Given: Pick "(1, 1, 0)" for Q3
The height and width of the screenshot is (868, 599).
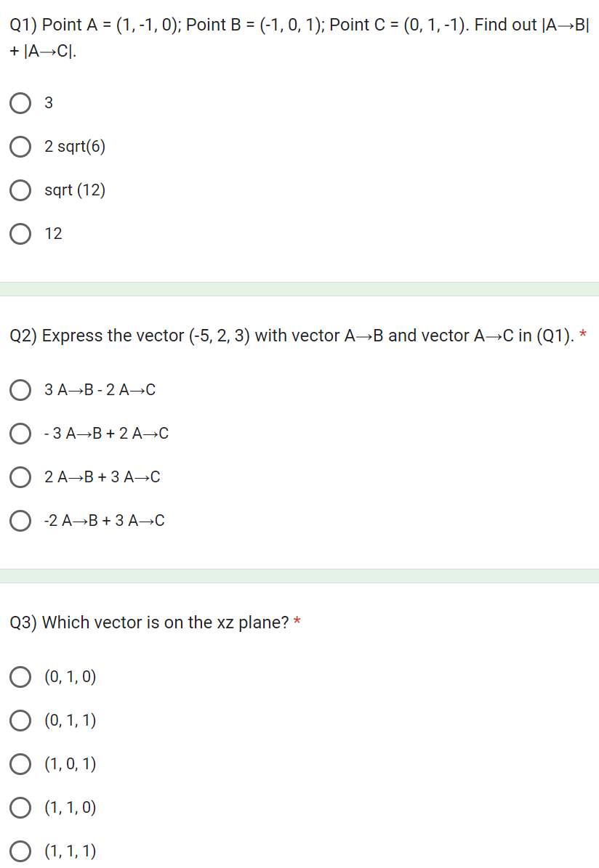Looking at the screenshot, I should click(x=20, y=807).
